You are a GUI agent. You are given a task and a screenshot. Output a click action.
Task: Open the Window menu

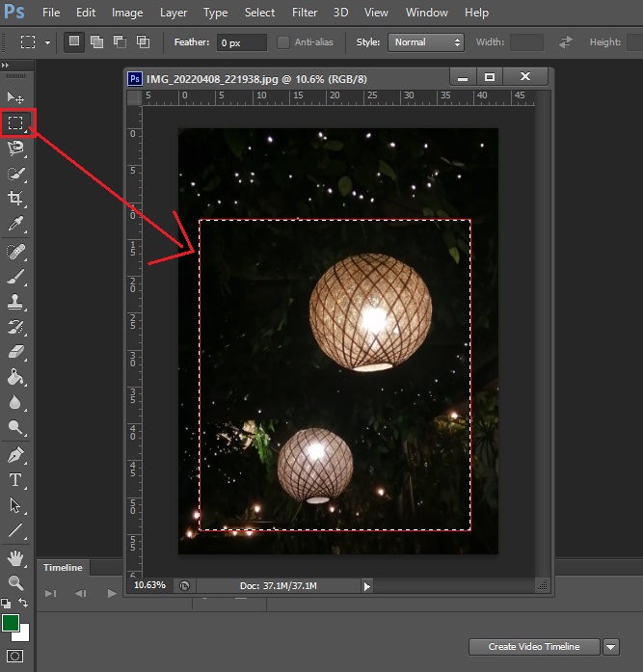coord(427,13)
